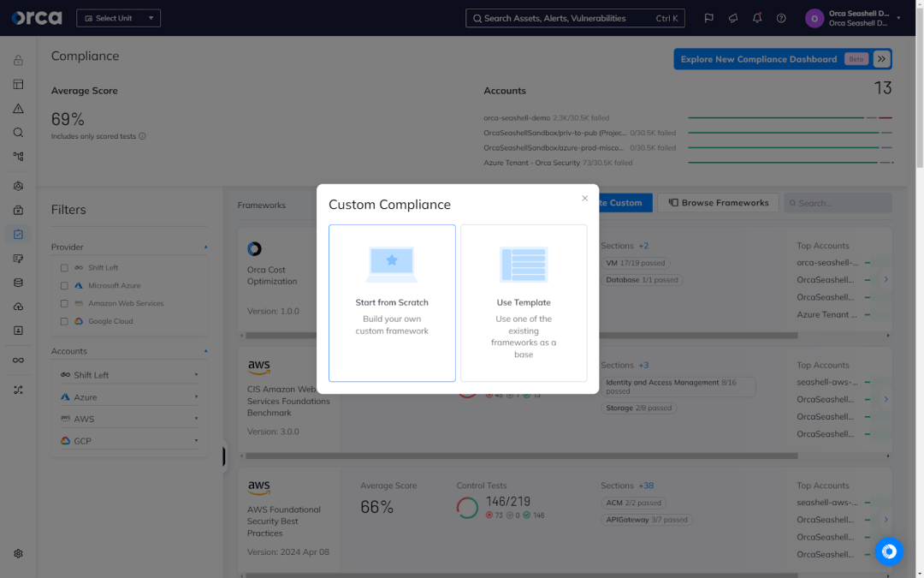Open the alerts triangle icon in sidebar

[18, 109]
